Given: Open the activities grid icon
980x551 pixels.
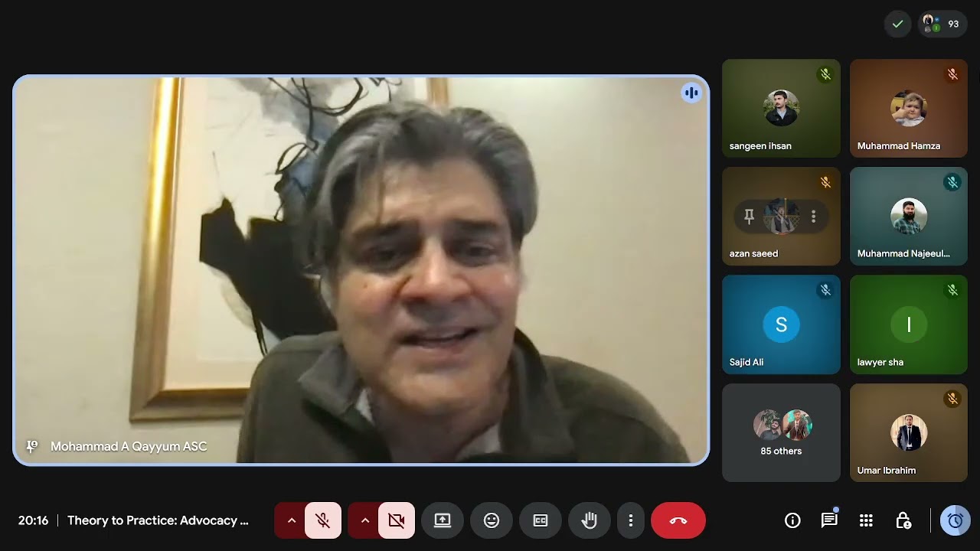Looking at the screenshot, I should point(866,520).
